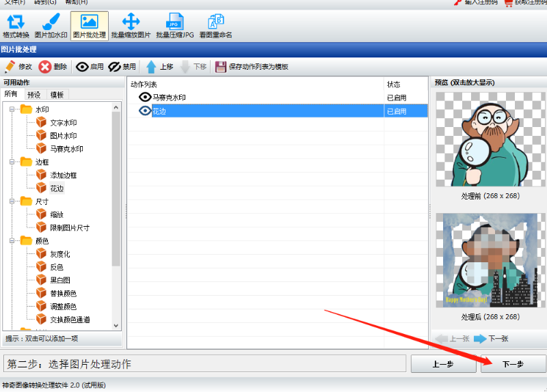Select 交换颜色通道 in the action tree

(x=70, y=320)
